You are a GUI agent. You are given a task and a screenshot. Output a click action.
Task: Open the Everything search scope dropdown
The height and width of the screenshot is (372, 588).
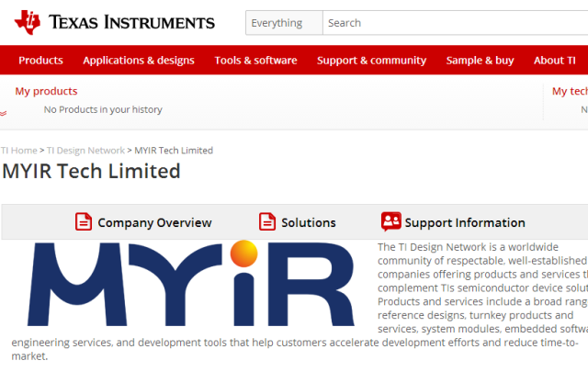pos(284,23)
